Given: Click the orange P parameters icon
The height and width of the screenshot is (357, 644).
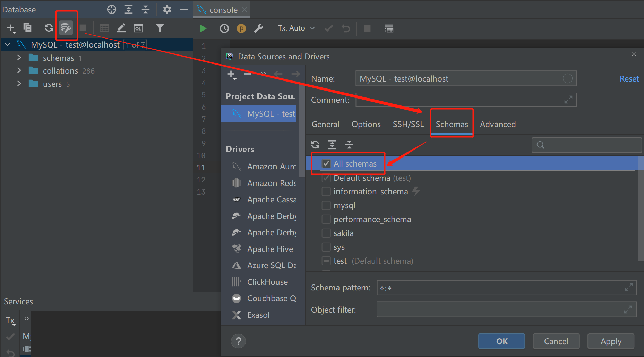Looking at the screenshot, I should (241, 28).
